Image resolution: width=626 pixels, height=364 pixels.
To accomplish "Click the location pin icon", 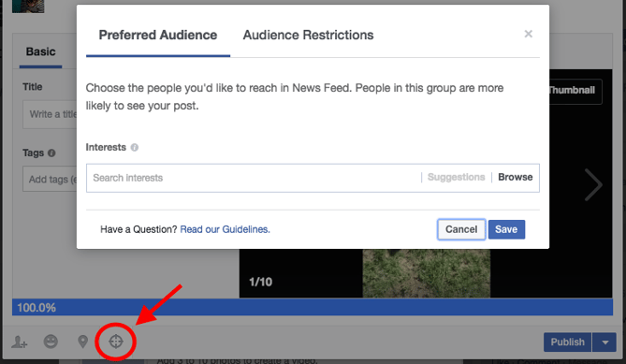I will 82,342.
